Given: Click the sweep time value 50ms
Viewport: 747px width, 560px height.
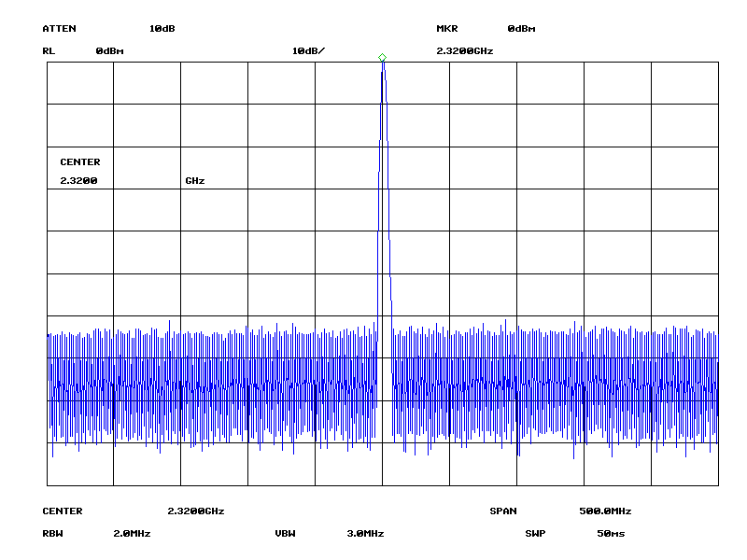Looking at the screenshot, I should (x=611, y=533).
